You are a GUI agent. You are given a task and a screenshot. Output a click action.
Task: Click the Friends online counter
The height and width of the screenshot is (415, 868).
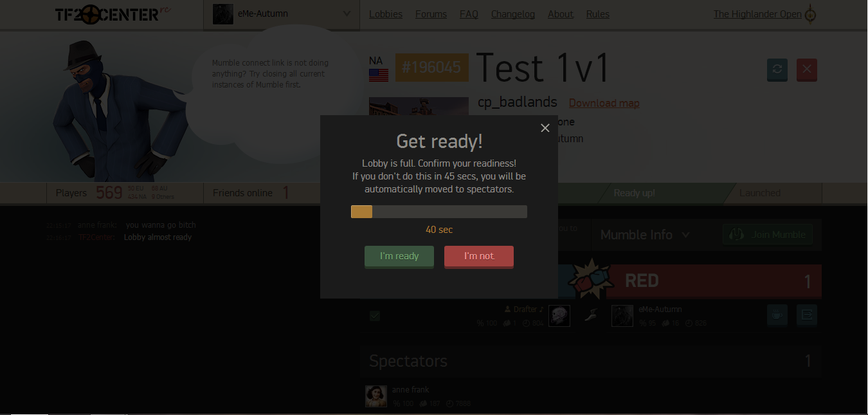(251, 192)
